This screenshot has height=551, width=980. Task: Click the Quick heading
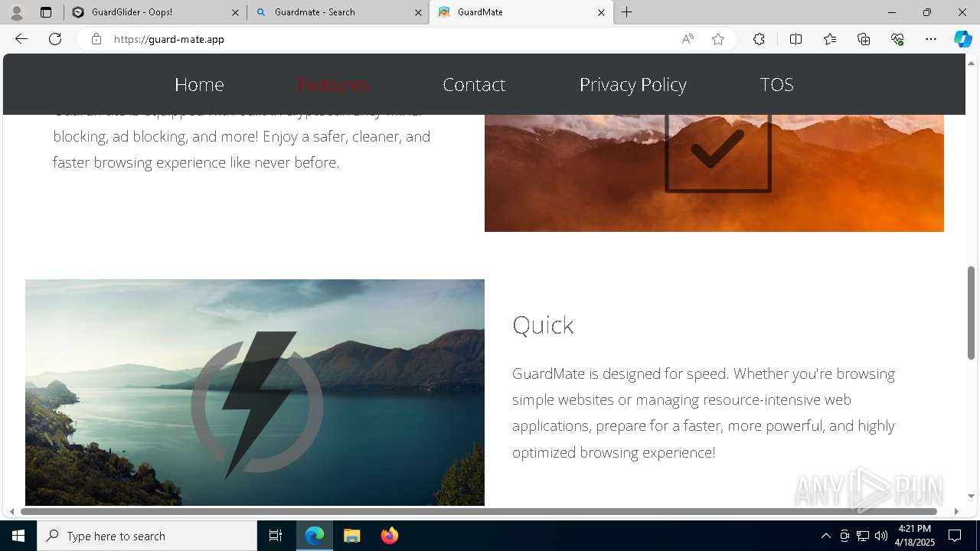(543, 325)
